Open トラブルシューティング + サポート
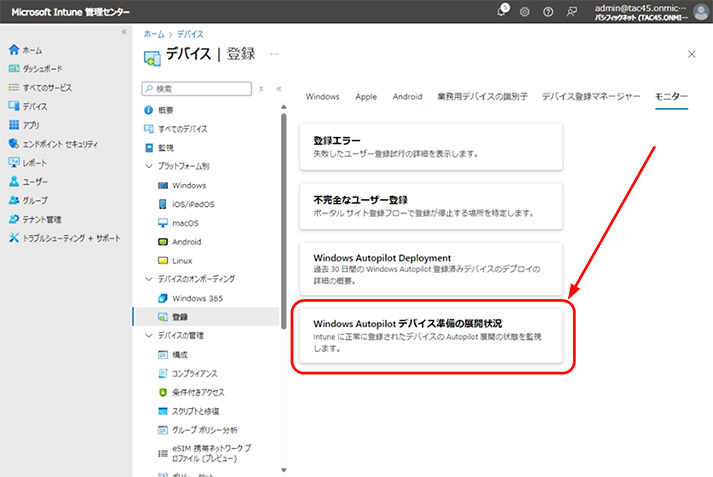Image resolution: width=713 pixels, height=477 pixels. pyautogui.click(x=65, y=238)
